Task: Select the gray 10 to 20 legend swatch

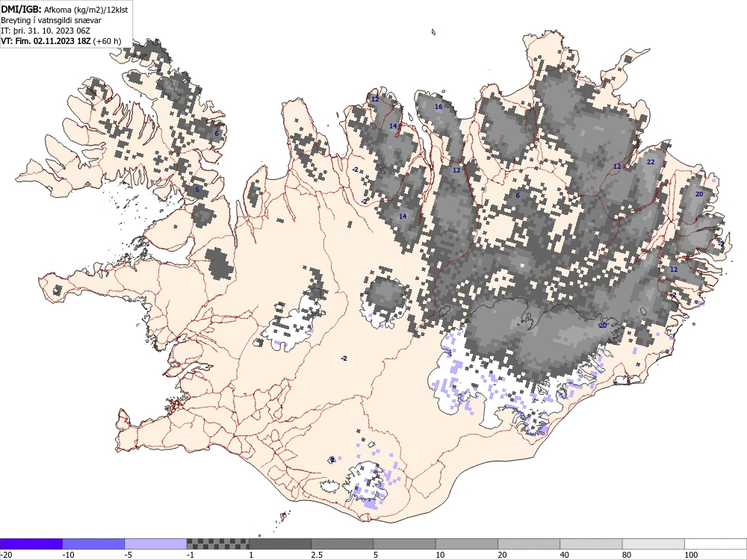Action: tap(467, 544)
